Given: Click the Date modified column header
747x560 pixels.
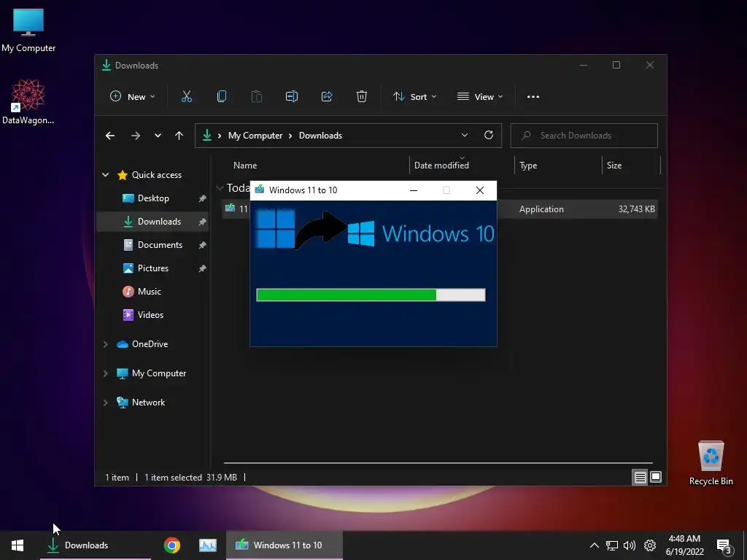Looking at the screenshot, I should coord(462,166).
